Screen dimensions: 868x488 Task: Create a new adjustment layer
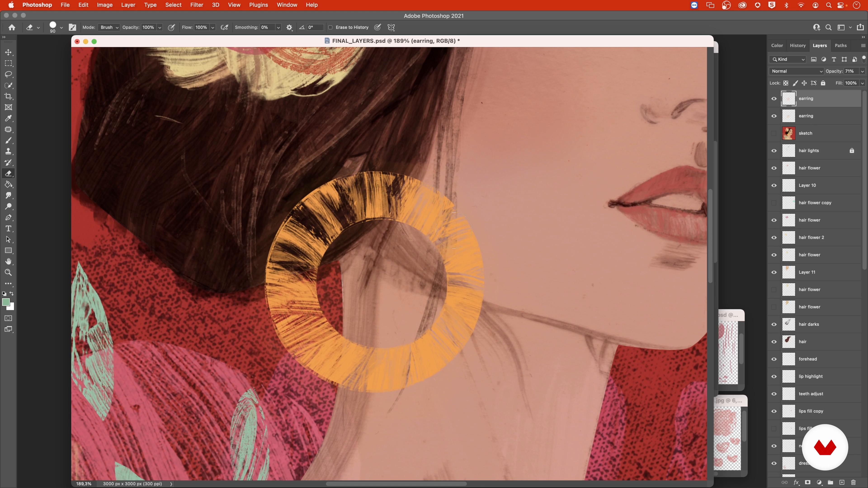(819, 482)
